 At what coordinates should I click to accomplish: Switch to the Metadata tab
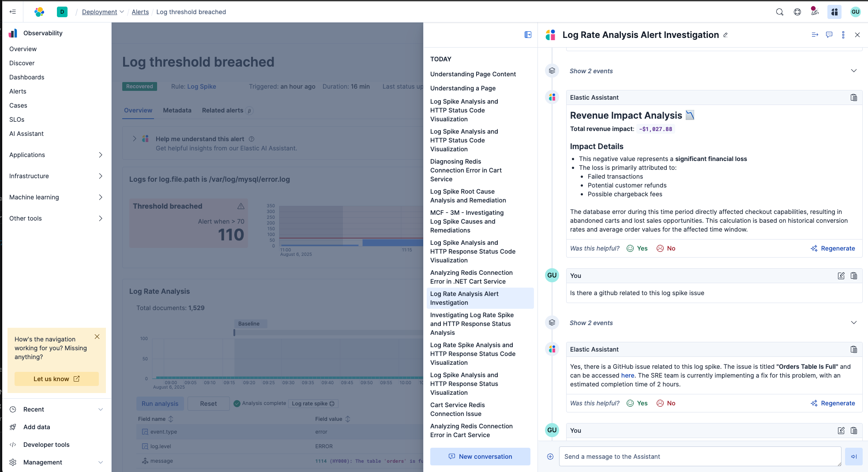[177, 110]
